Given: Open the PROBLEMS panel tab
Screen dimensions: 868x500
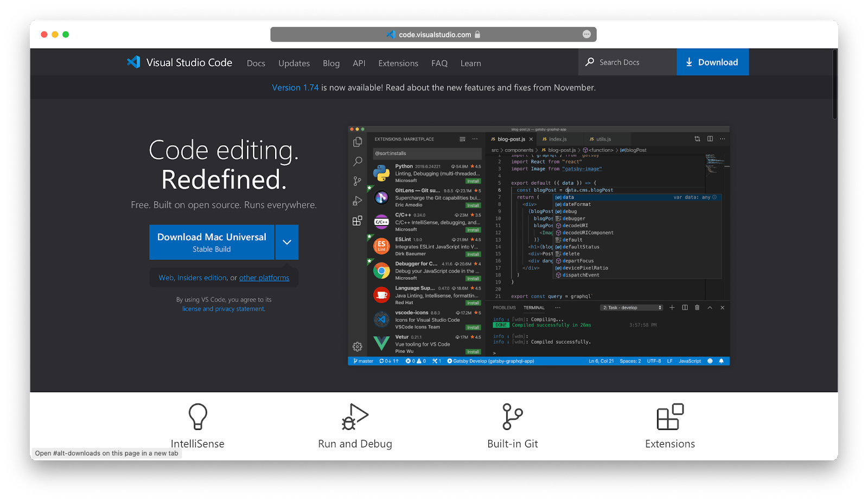Looking at the screenshot, I should [504, 308].
